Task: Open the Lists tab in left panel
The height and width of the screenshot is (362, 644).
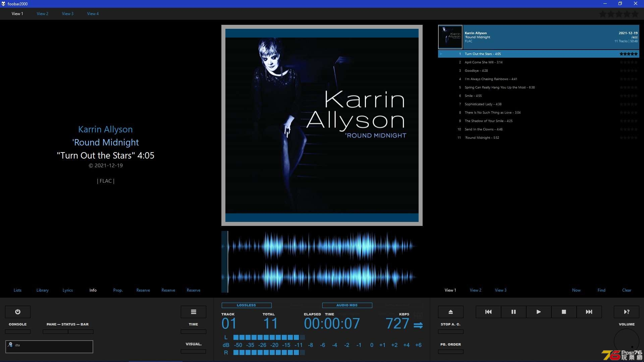Action: coord(17,290)
